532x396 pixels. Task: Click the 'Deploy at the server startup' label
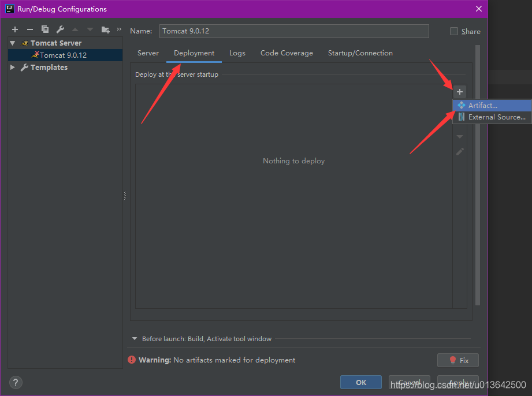(x=177, y=74)
